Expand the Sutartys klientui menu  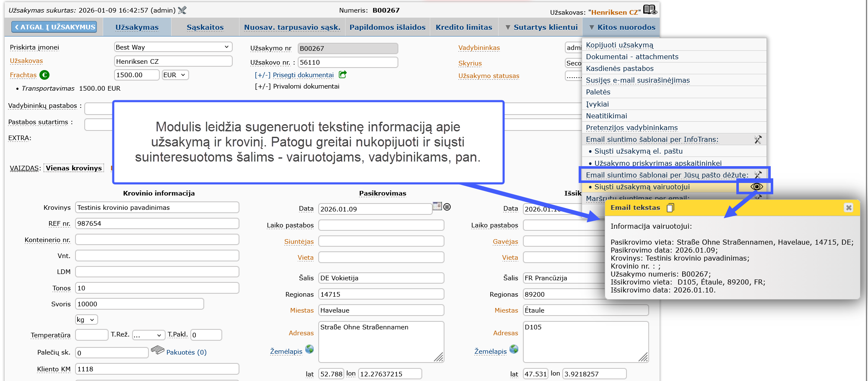click(541, 27)
